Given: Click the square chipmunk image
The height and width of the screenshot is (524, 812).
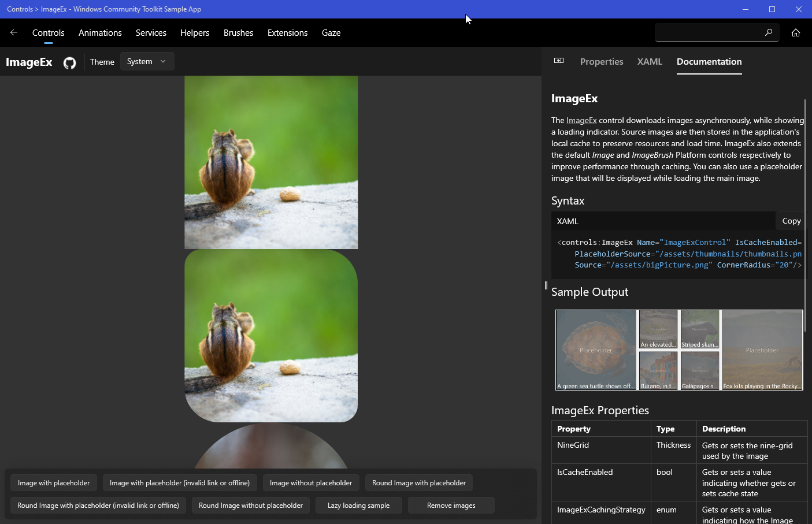Looking at the screenshot, I should (271, 162).
